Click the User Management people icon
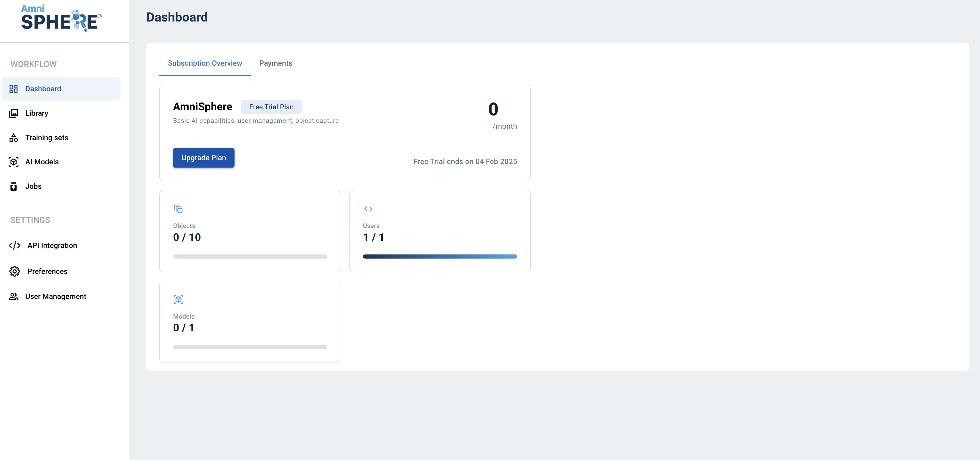Image resolution: width=980 pixels, height=460 pixels. [14, 297]
